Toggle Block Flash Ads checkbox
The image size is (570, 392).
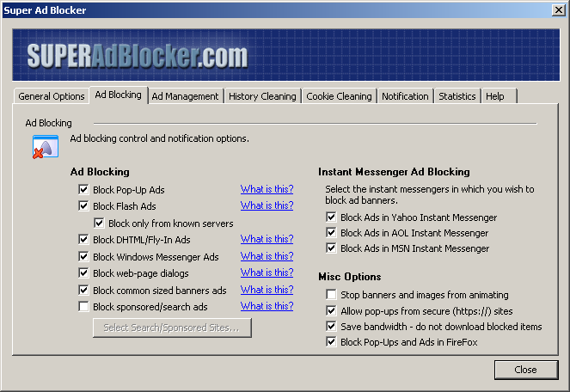click(83, 205)
